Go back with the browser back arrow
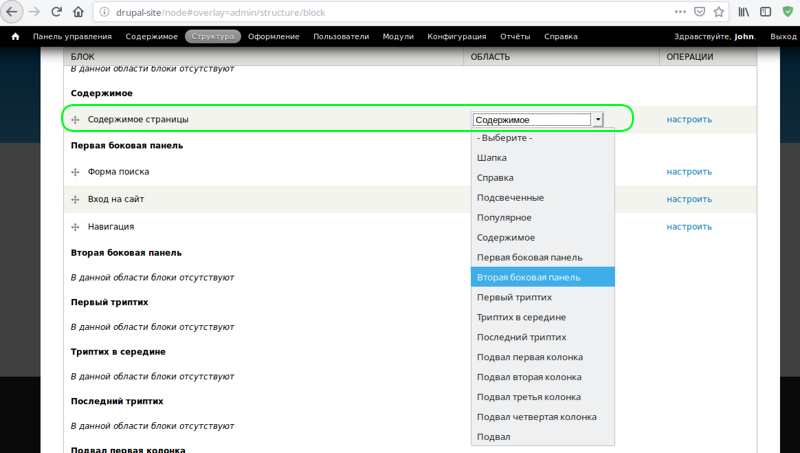 click(x=11, y=12)
